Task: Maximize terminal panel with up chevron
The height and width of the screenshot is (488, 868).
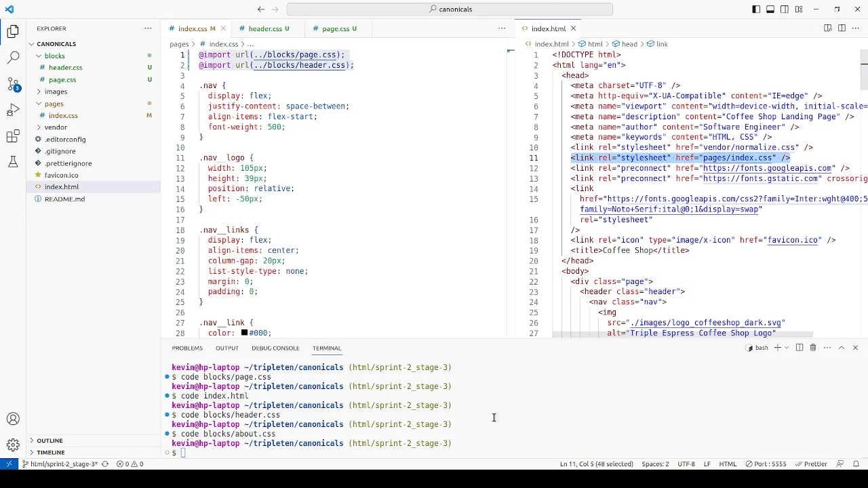Action: point(842,348)
